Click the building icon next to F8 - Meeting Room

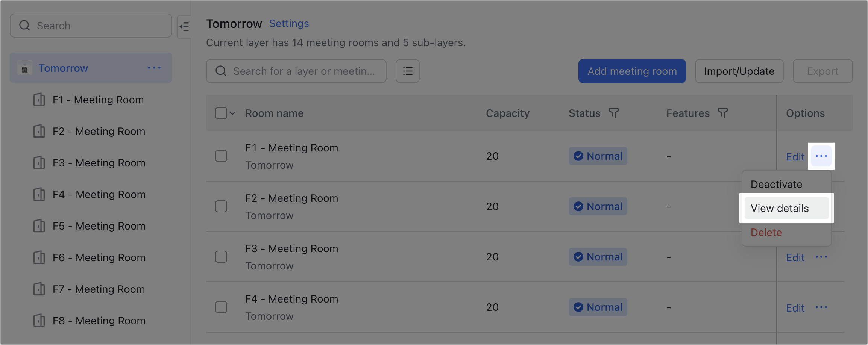[39, 320]
